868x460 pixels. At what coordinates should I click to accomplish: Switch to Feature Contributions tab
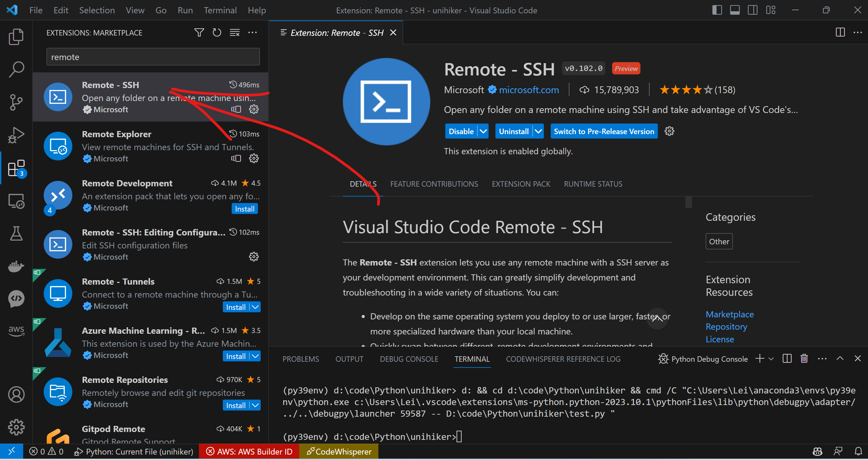pos(434,184)
